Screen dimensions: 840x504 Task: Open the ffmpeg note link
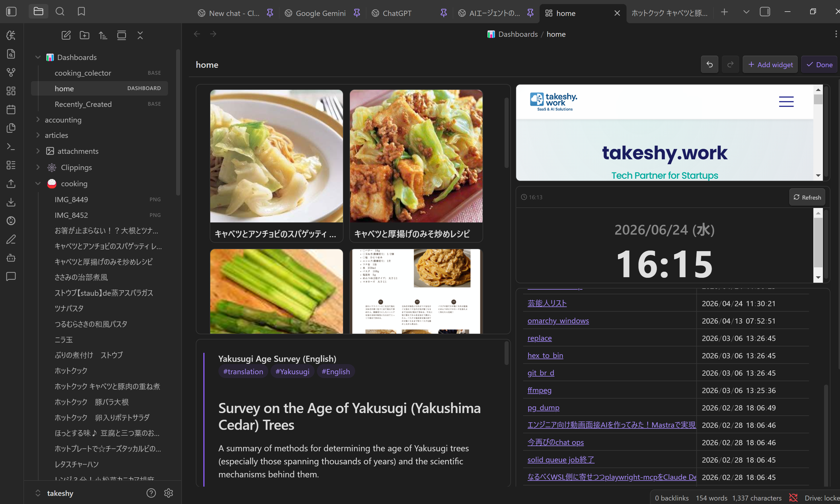click(x=540, y=390)
